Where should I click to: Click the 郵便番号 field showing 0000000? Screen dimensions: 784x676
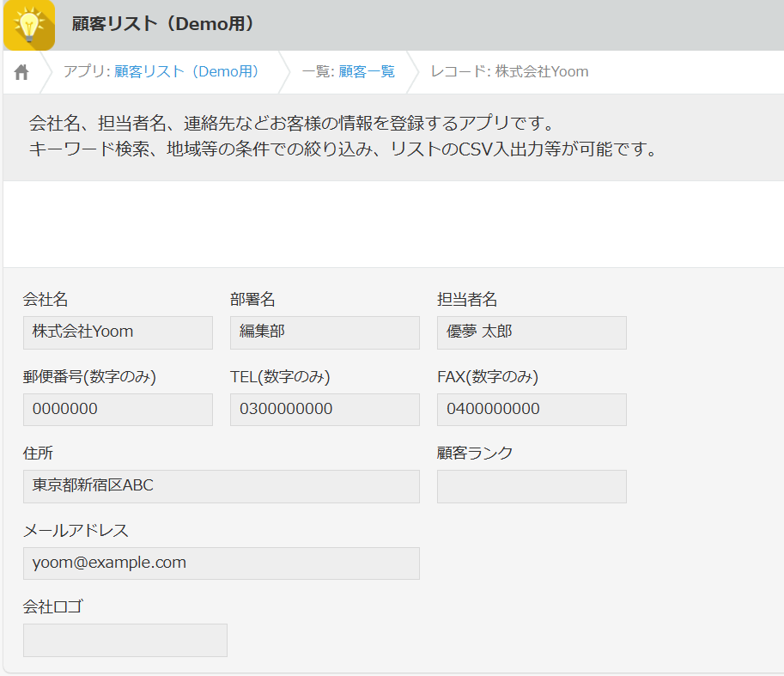118,410
